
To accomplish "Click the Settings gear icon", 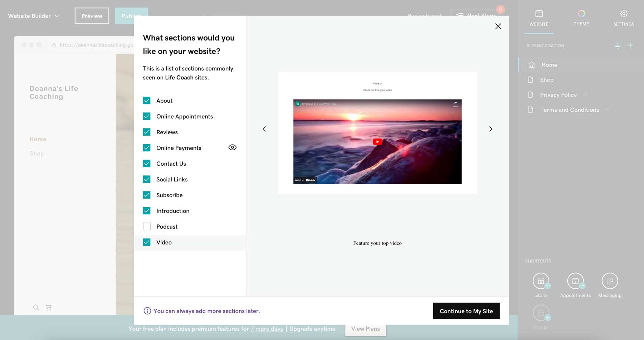I will [624, 14].
